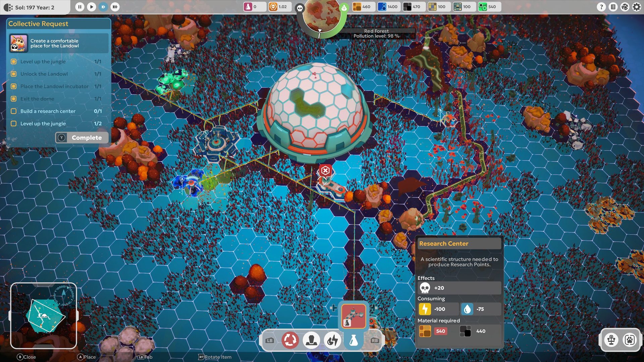The height and width of the screenshot is (362, 644).
Task: Open the task list icon top right
Action: pos(613,7)
